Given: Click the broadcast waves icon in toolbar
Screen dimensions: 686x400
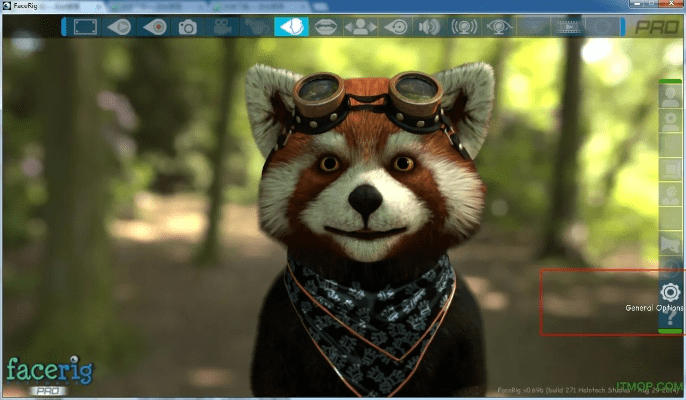Looking at the screenshot, I should (x=463, y=26).
